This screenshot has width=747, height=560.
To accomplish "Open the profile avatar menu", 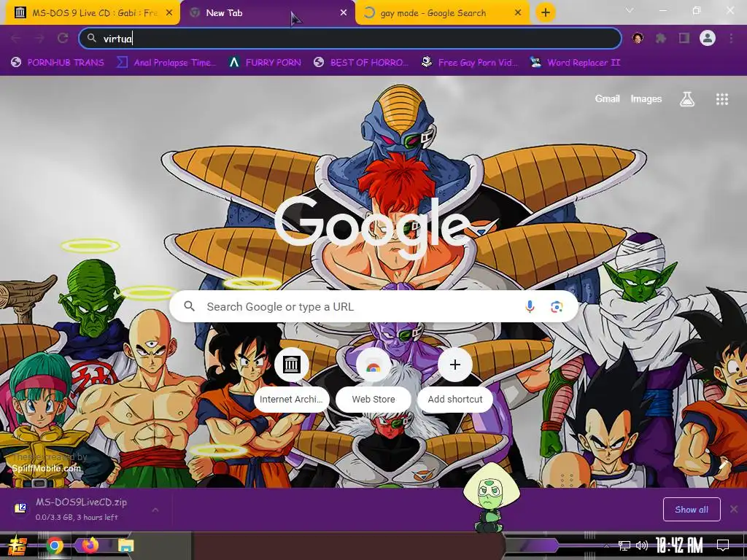I will tap(708, 38).
